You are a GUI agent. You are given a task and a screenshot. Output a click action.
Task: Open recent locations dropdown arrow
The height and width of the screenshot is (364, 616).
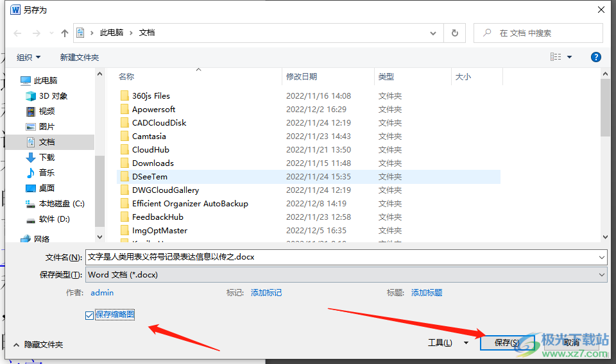pyautogui.click(x=51, y=33)
